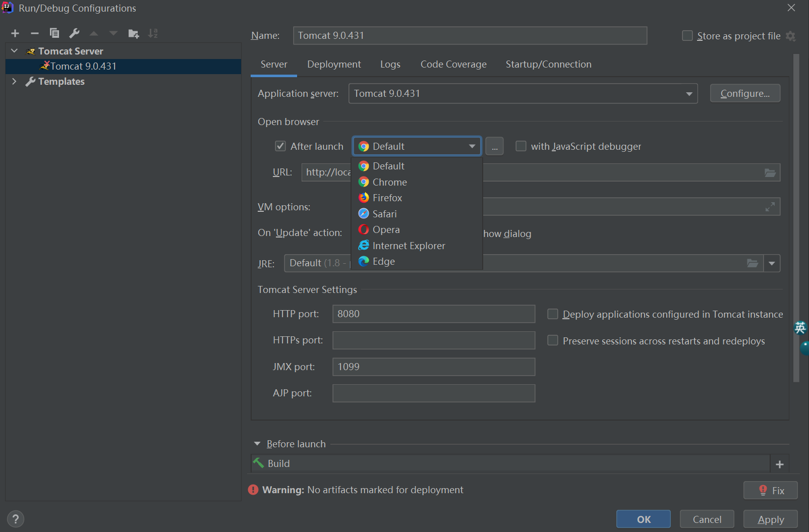Select Safari from browser list
Screen dimensions: 809x532
click(x=417, y=214)
